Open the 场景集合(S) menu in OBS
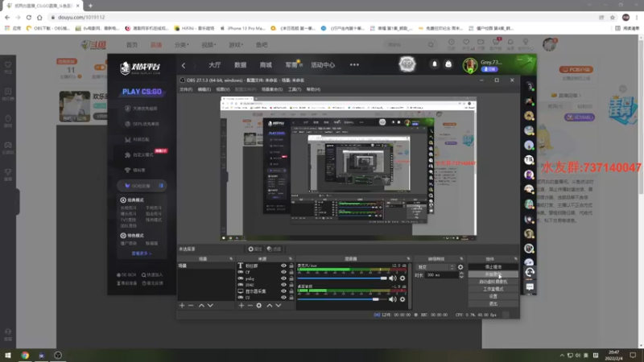644x362 pixels. 272,89
